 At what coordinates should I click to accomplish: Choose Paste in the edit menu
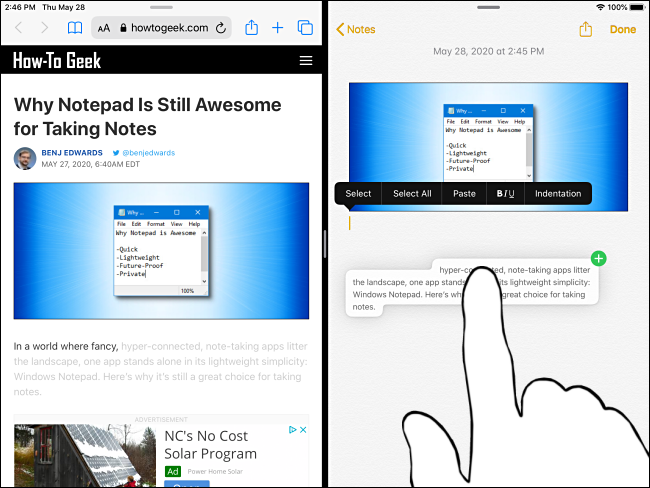point(464,194)
